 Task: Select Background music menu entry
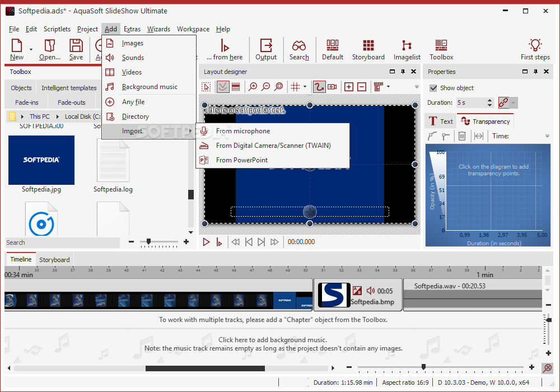coord(150,87)
